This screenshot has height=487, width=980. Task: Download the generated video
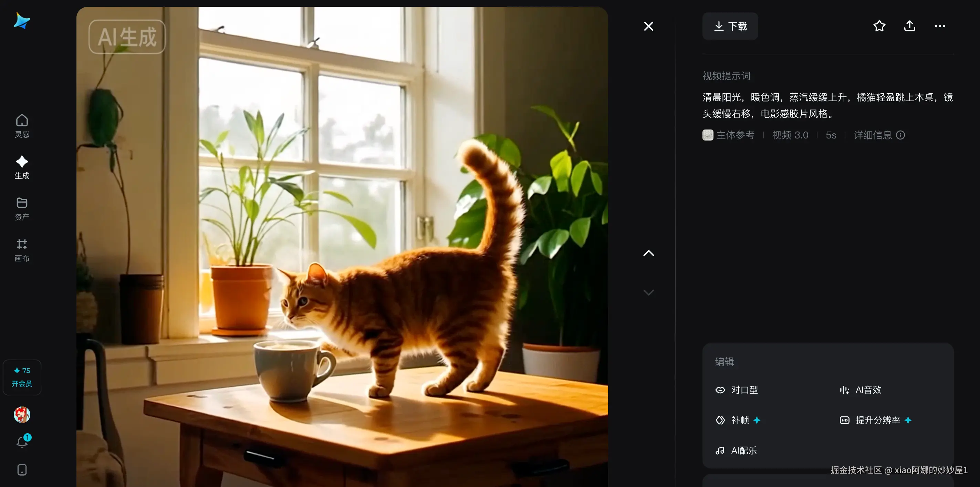coord(730,26)
